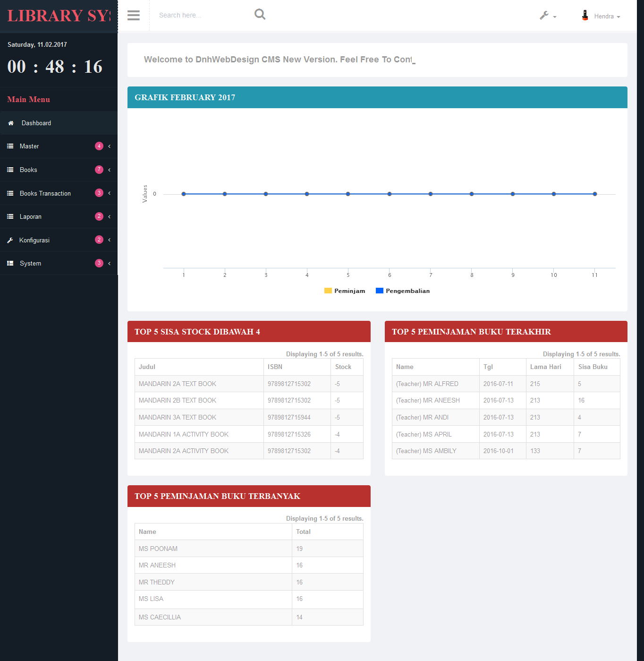Click the search magnifier icon
The width and height of the screenshot is (644, 661).
pyautogui.click(x=260, y=15)
